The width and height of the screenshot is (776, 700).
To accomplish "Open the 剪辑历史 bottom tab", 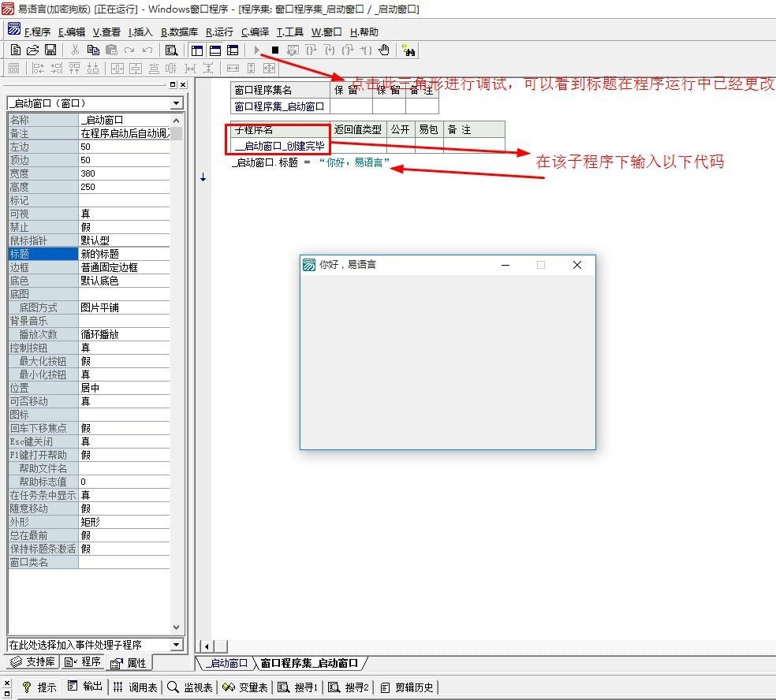I will point(408,687).
